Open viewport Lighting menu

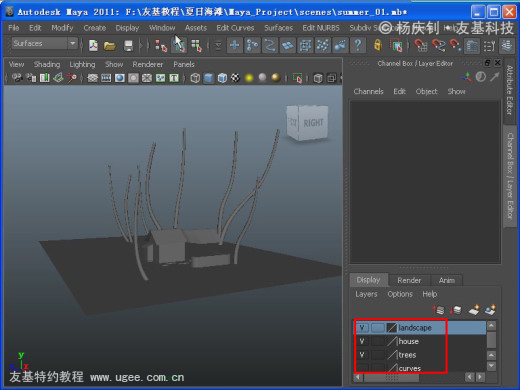82,64
